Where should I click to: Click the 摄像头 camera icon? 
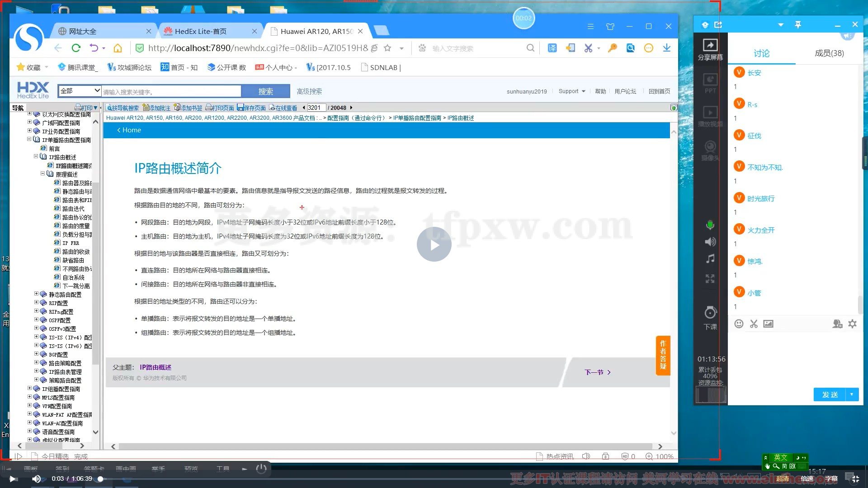pyautogui.click(x=710, y=150)
